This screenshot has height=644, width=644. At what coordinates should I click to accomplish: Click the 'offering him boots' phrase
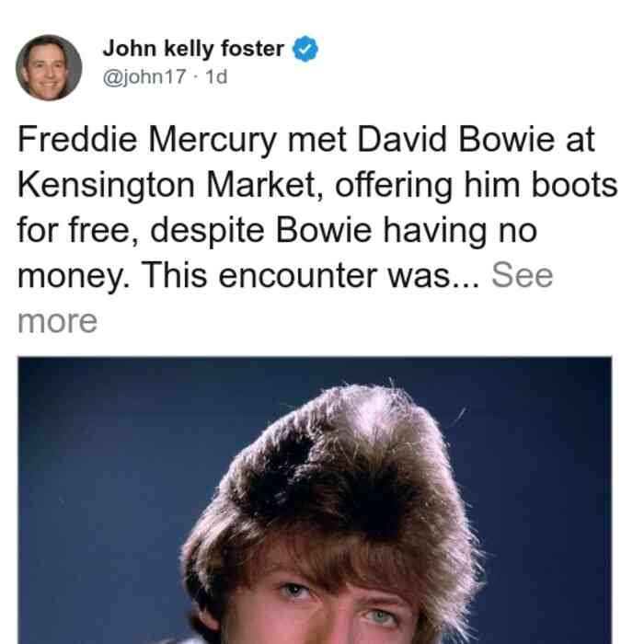(477, 185)
